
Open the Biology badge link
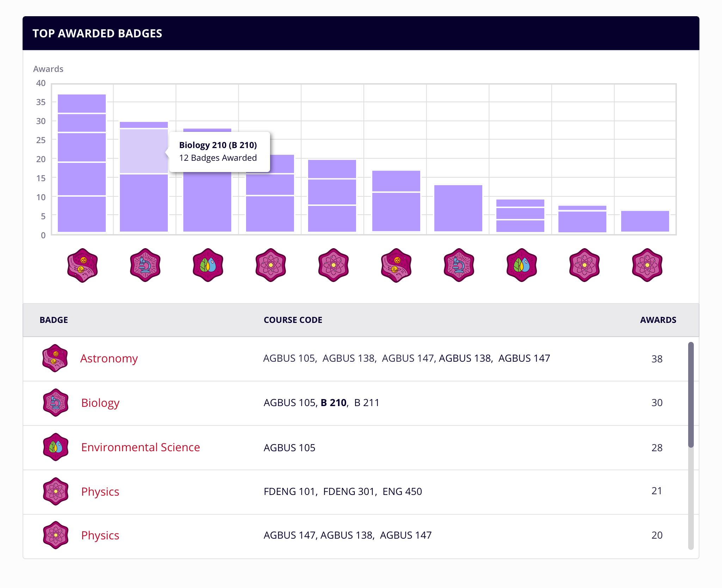tap(100, 403)
